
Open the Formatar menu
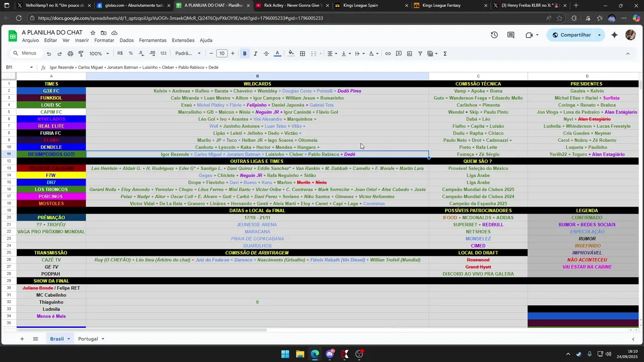point(104,40)
